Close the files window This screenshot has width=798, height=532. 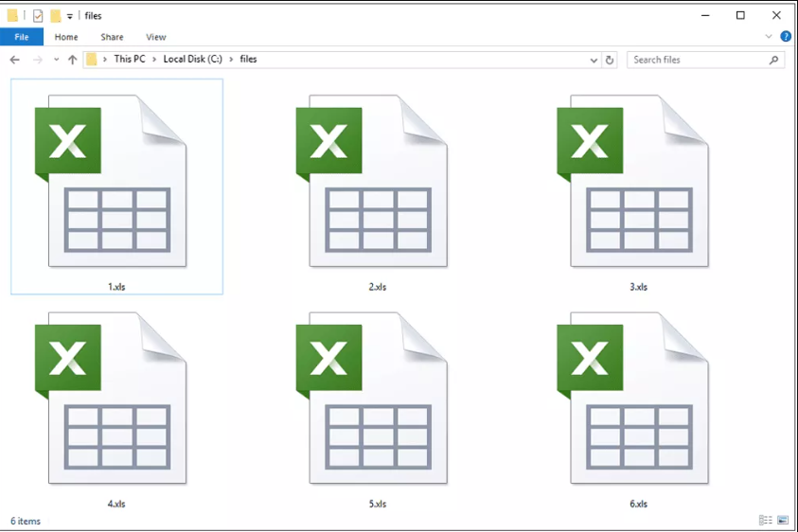776,15
